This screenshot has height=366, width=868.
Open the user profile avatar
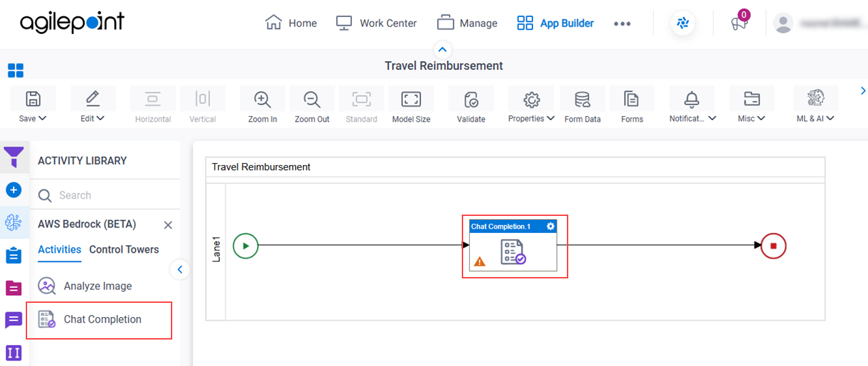(783, 23)
